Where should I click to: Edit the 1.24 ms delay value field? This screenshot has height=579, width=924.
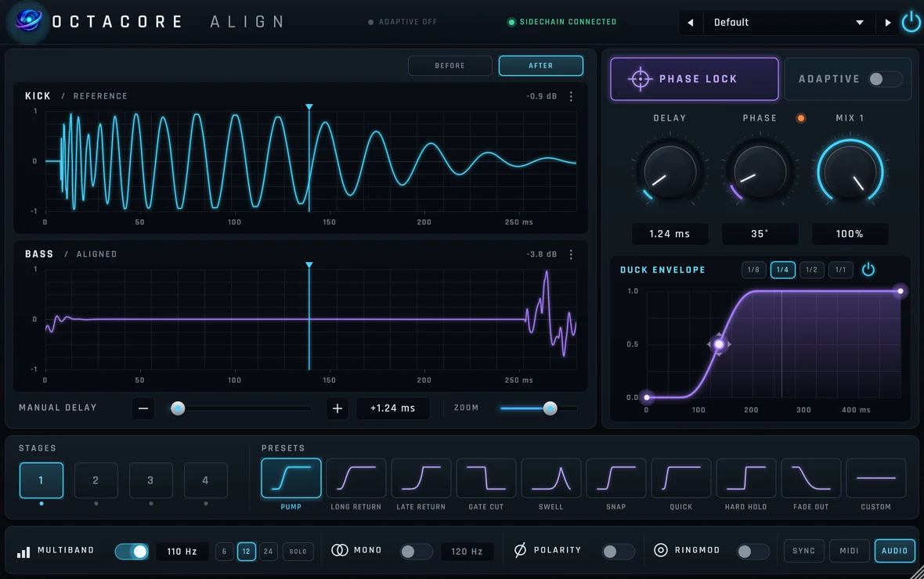pos(670,234)
